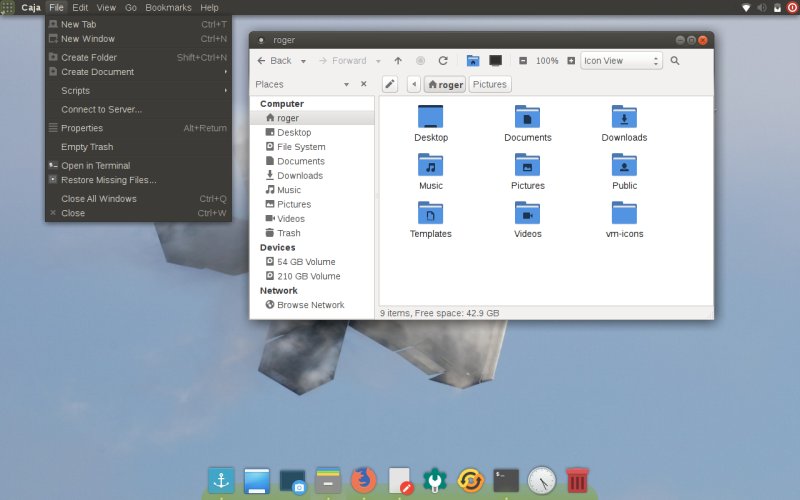Viewport: 800px width, 500px height.
Task: Expand the Back history dropdown arrow
Action: [301, 61]
